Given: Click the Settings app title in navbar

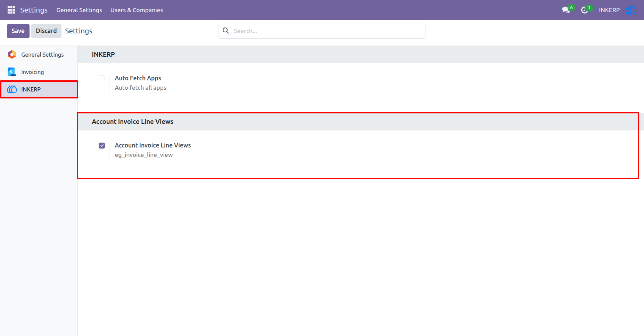Looking at the screenshot, I should click(x=34, y=10).
